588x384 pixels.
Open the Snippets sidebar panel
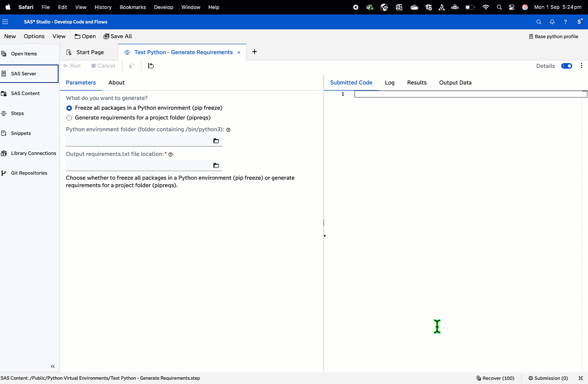tap(29, 133)
